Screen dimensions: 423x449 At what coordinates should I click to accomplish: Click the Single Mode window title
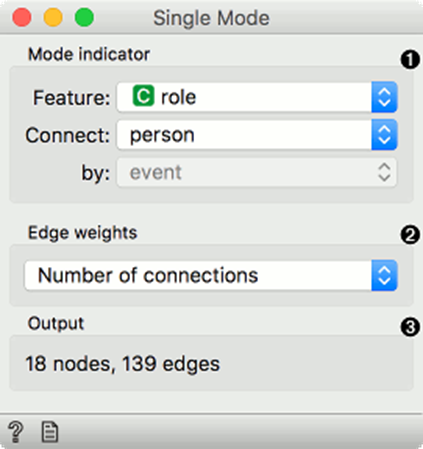tap(211, 18)
